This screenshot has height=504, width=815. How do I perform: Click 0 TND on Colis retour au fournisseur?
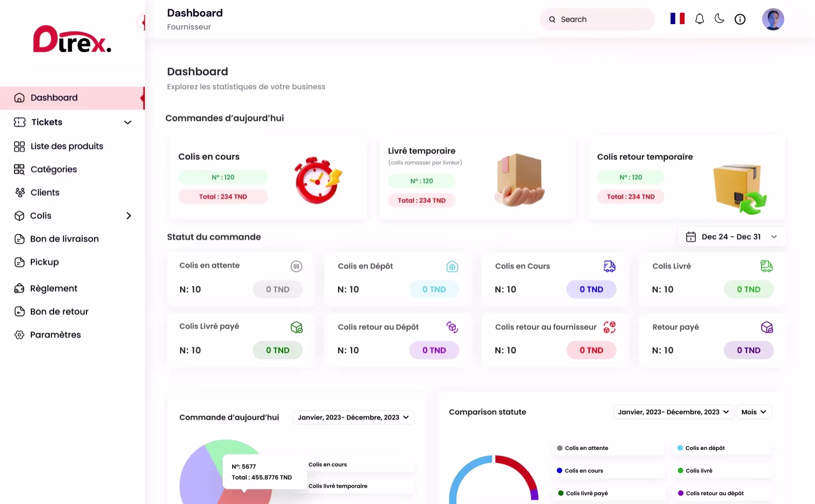click(591, 350)
